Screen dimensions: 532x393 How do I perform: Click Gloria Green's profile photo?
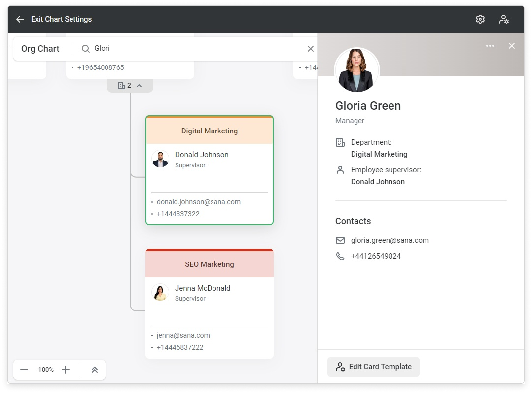point(356,70)
